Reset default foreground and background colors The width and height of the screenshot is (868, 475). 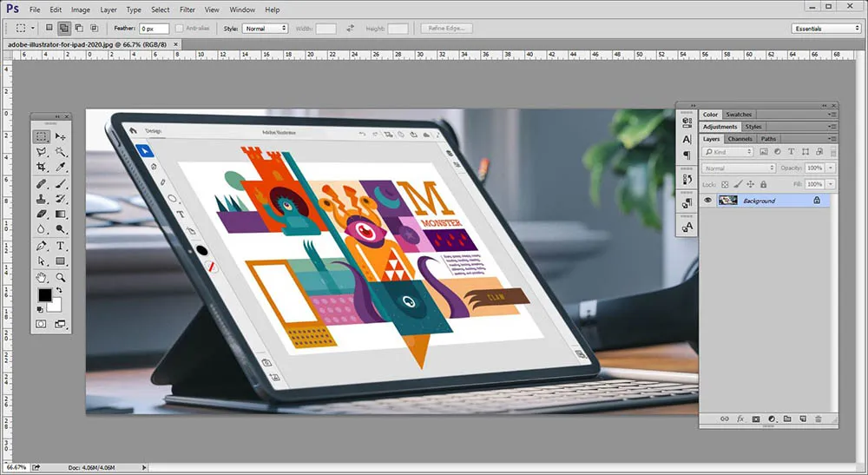[x=40, y=309]
